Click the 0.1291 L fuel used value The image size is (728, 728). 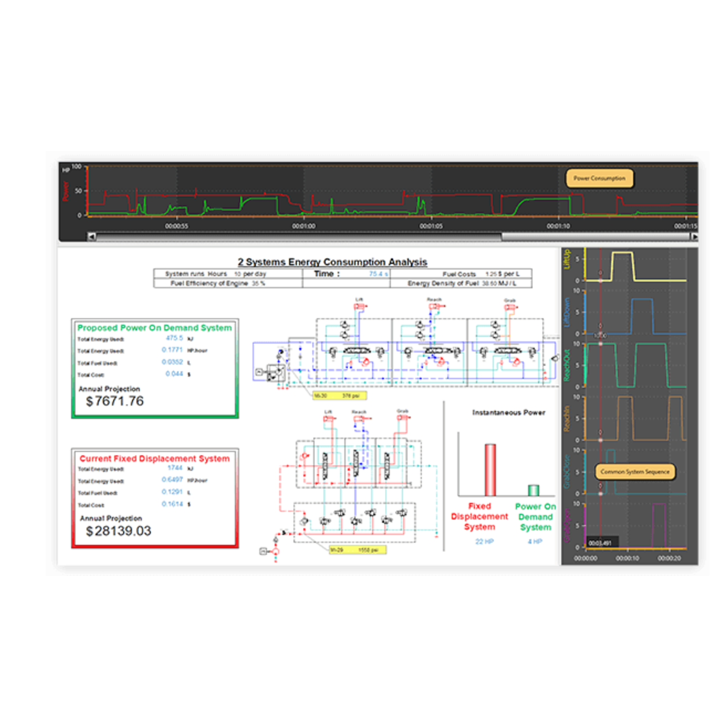click(172, 492)
